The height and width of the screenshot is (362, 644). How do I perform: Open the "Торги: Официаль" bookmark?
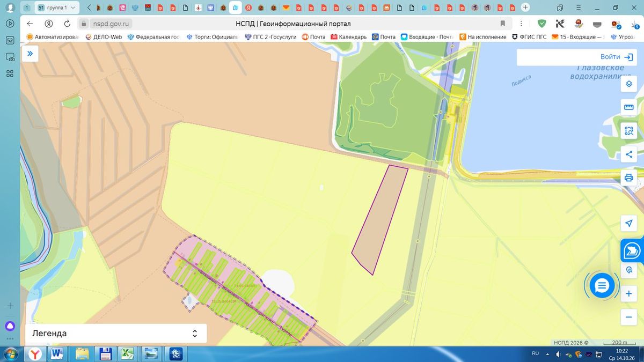[x=212, y=37]
